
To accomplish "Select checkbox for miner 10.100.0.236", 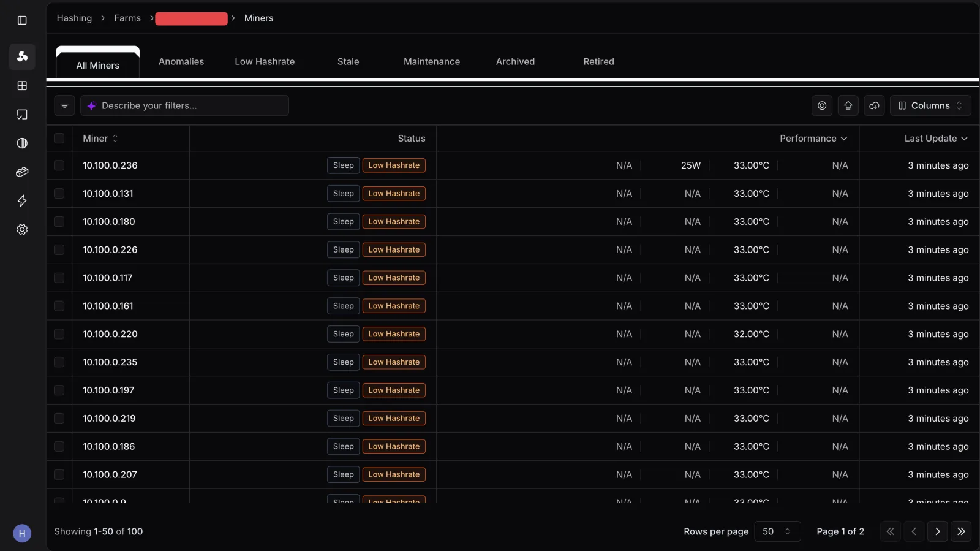I will tap(59, 165).
